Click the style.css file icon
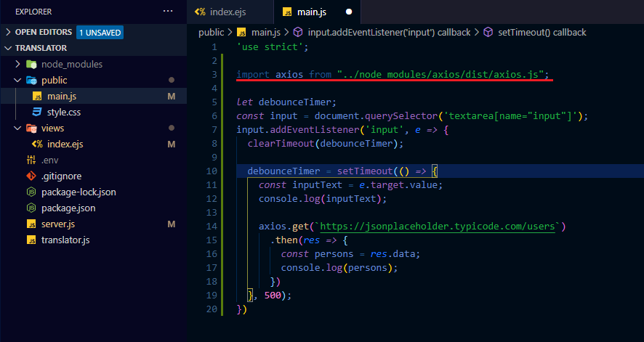This screenshot has width=644, height=342. (37, 112)
